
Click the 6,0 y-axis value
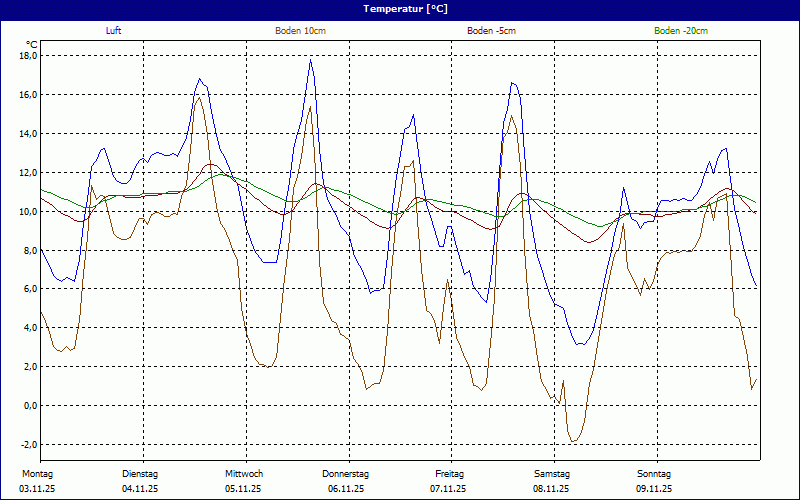pyautogui.click(x=31, y=289)
